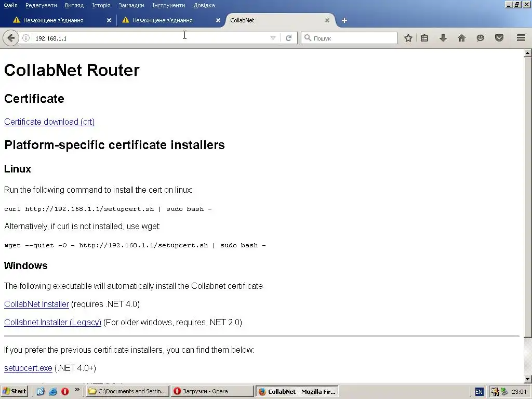Open the Файл menu
Image resolution: width=532 pixels, height=399 pixels.
pyautogui.click(x=10, y=5)
